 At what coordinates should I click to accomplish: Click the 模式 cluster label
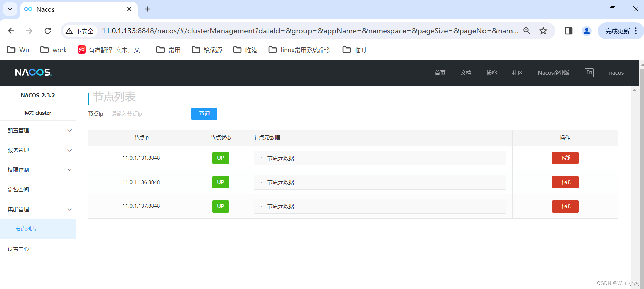38,113
